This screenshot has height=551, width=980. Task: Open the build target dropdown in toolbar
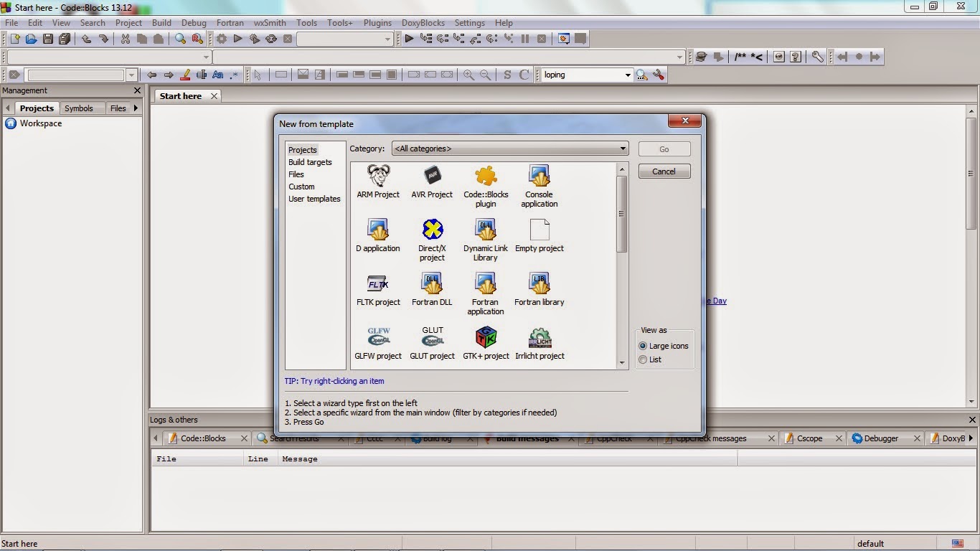[x=345, y=39]
